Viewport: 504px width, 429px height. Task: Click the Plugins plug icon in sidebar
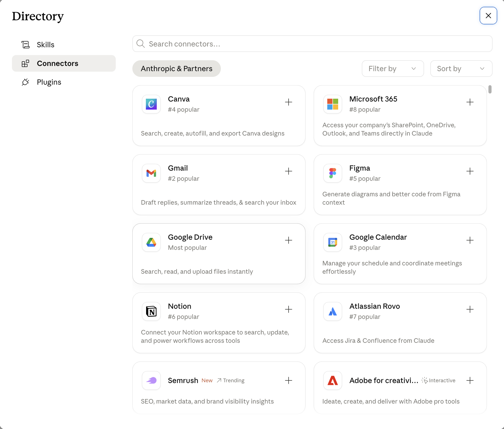(x=25, y=82)
